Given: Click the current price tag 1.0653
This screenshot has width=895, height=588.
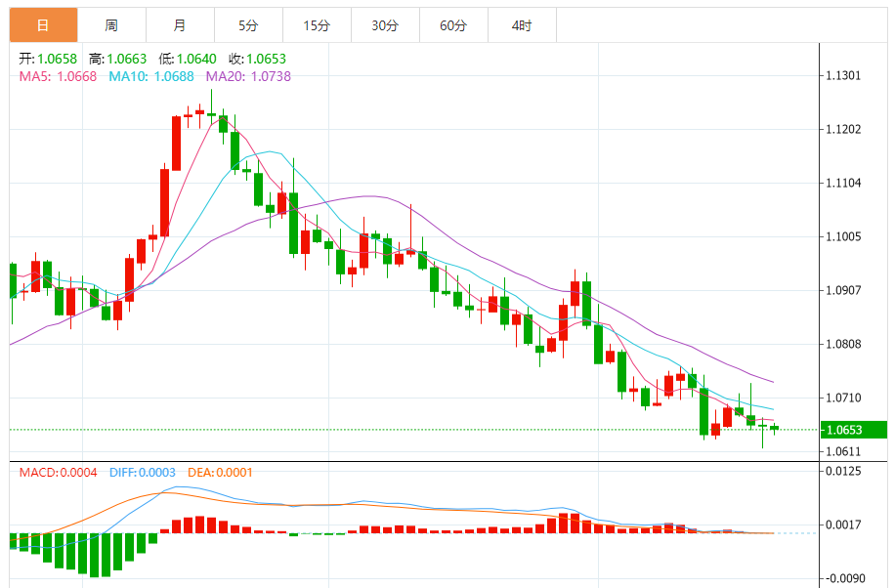Looking at the screenshot, I should pos(854,430).
